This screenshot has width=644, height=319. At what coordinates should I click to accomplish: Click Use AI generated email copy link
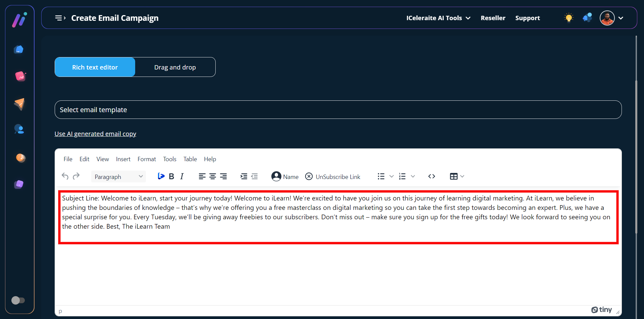pos(95,134)
